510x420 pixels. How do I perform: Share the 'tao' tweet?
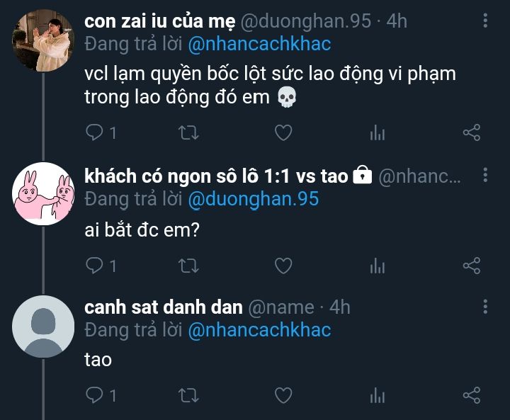(x=472, y=395)
